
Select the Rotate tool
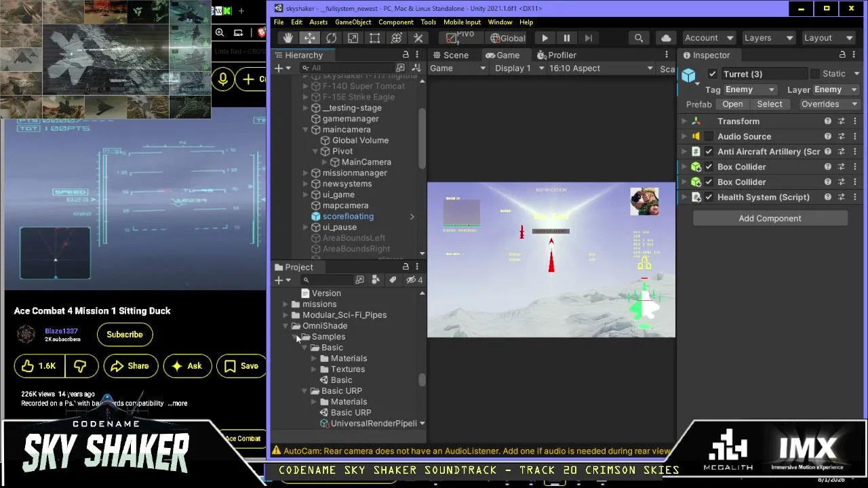331,39
